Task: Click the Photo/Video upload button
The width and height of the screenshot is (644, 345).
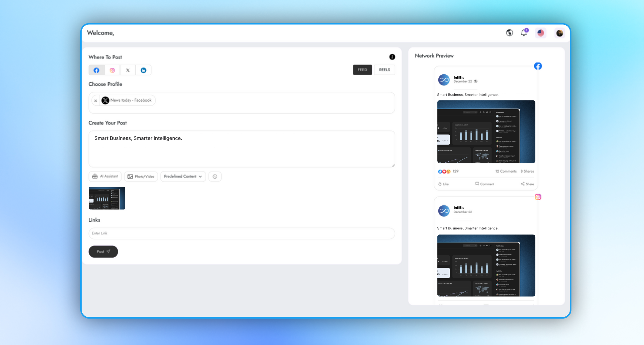Action: [x=141, y=176]
